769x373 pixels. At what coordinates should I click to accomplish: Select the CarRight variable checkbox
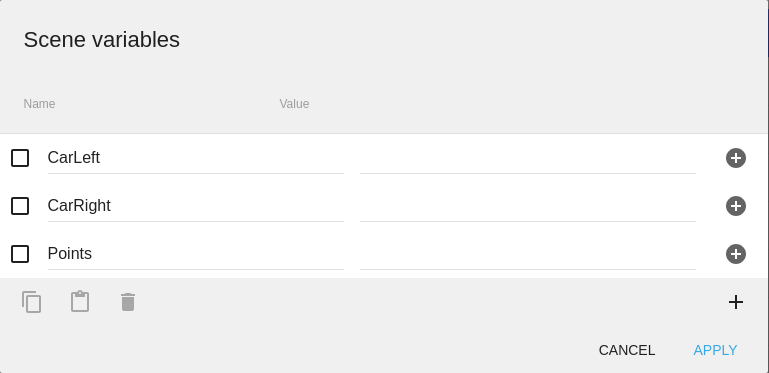20,206
